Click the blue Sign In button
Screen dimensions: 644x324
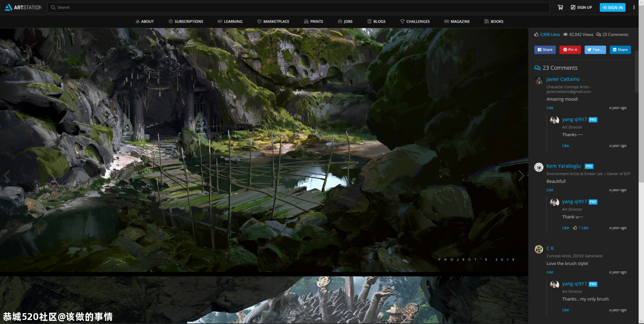(x=612, y=7)
